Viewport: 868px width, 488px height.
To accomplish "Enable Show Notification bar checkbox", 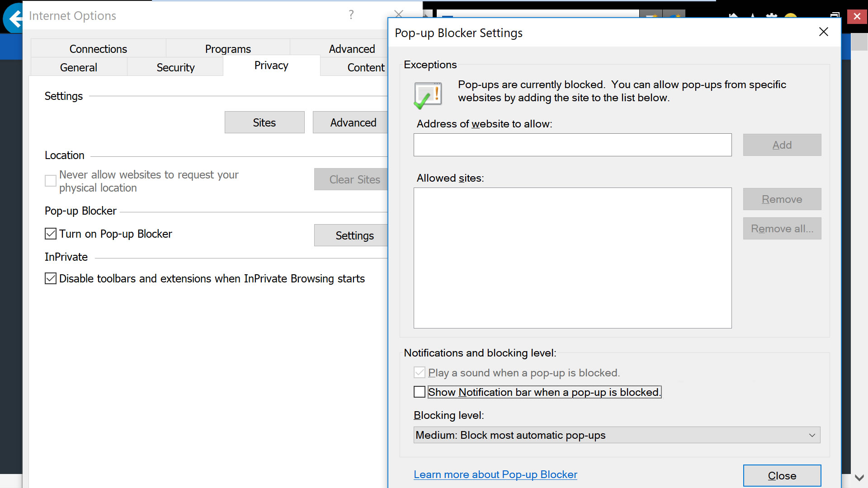I will (x=420, y=392).
